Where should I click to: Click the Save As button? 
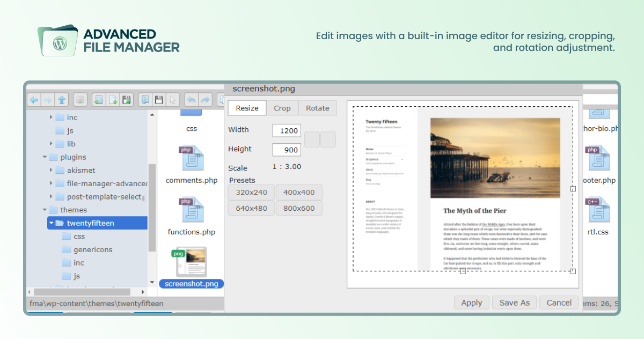point(515,303)
